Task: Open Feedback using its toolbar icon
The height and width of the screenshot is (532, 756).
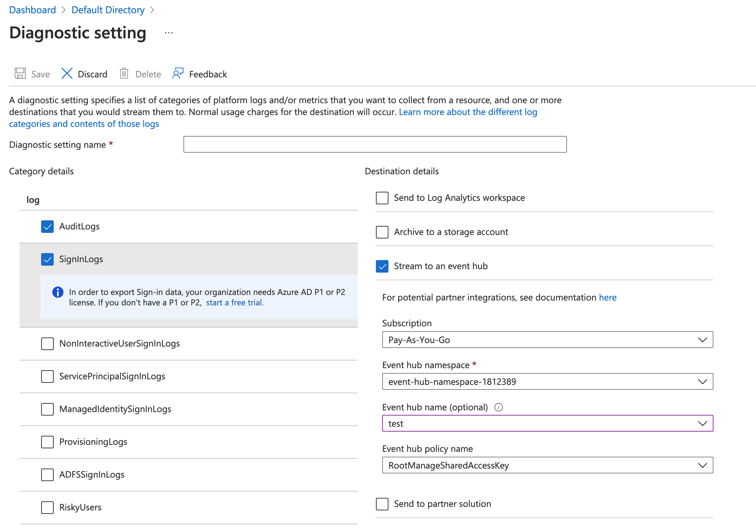Action: pos(177,74)
